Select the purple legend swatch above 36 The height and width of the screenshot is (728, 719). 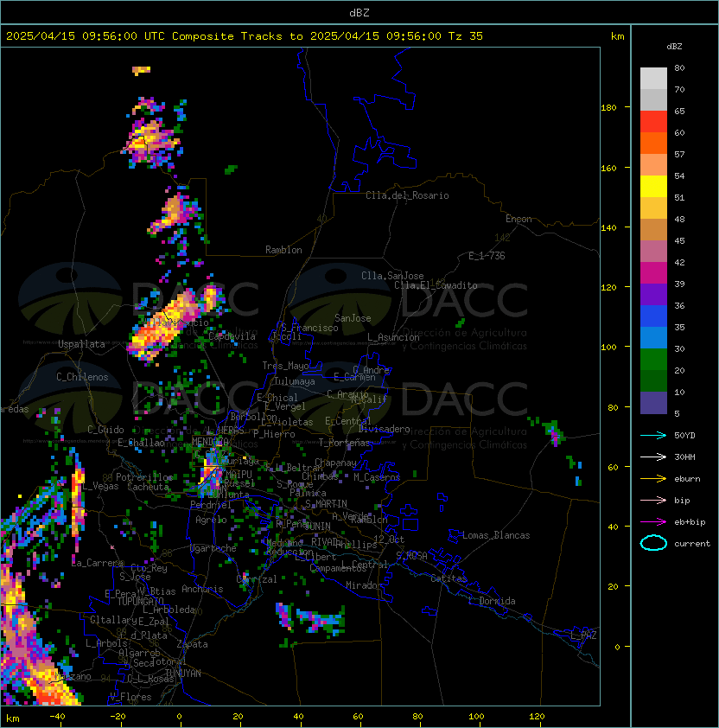[653, 294]
